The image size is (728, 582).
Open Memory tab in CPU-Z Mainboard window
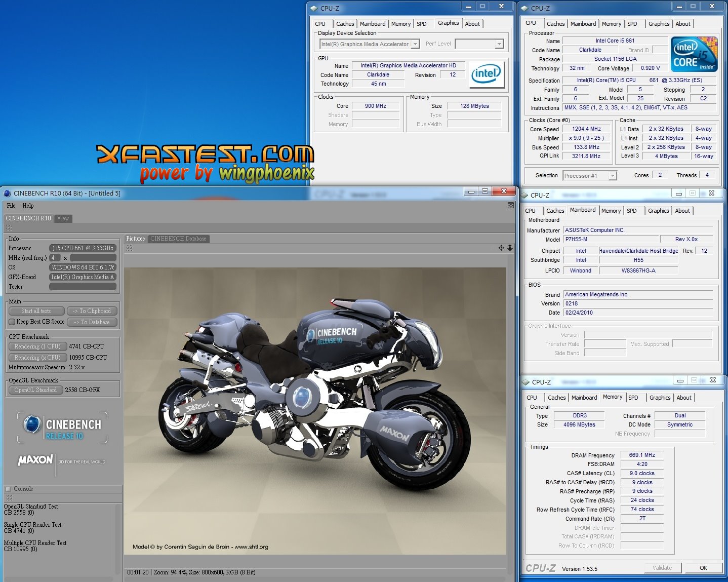point(611,211)
